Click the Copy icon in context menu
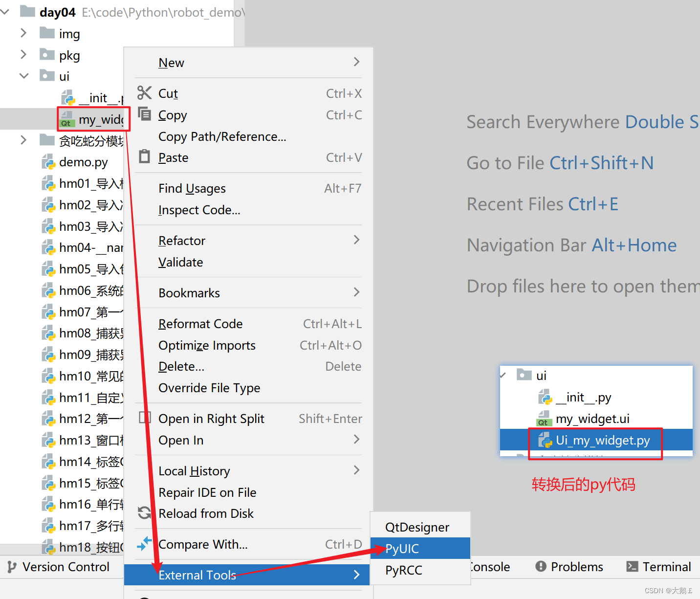 144,114
